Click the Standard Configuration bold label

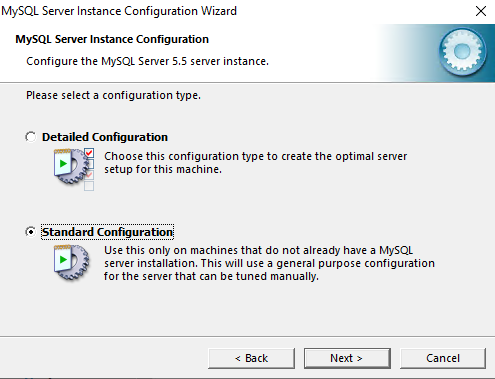coord(107,232)
